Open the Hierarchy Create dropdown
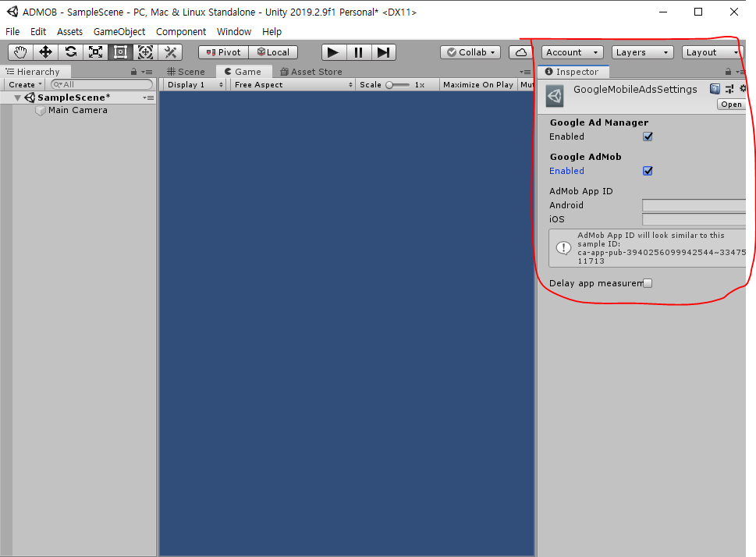This screenshot has height=557, width=756. (25, 84)
